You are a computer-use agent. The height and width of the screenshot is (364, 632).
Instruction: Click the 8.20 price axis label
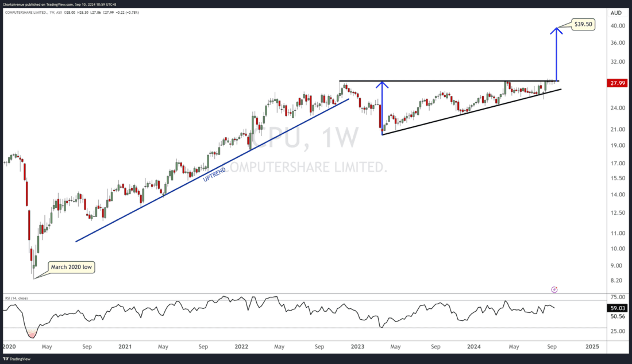pos(616,281)
